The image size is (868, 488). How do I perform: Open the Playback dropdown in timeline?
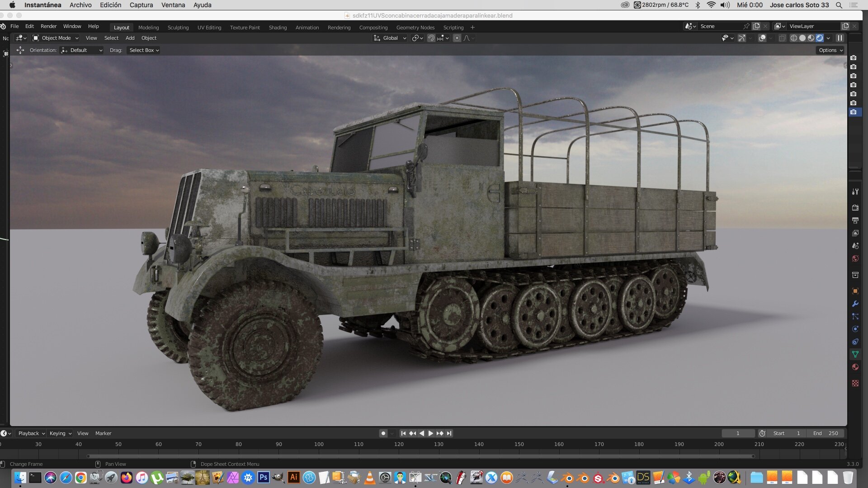[x=31, y=433]
